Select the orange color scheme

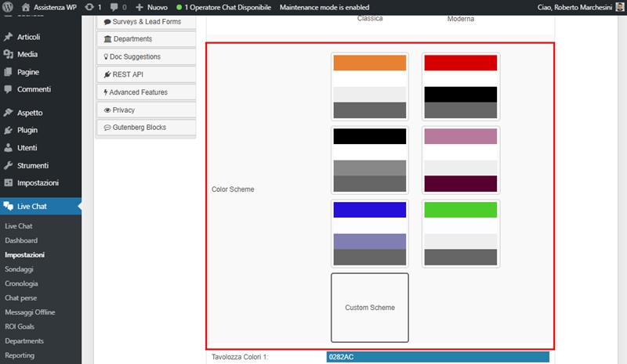coord(370,86)
